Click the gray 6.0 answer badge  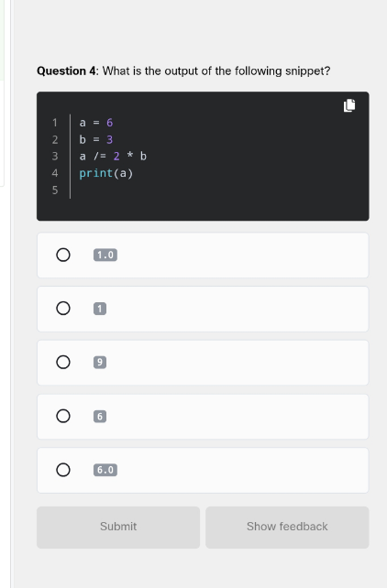pos(105,470)
